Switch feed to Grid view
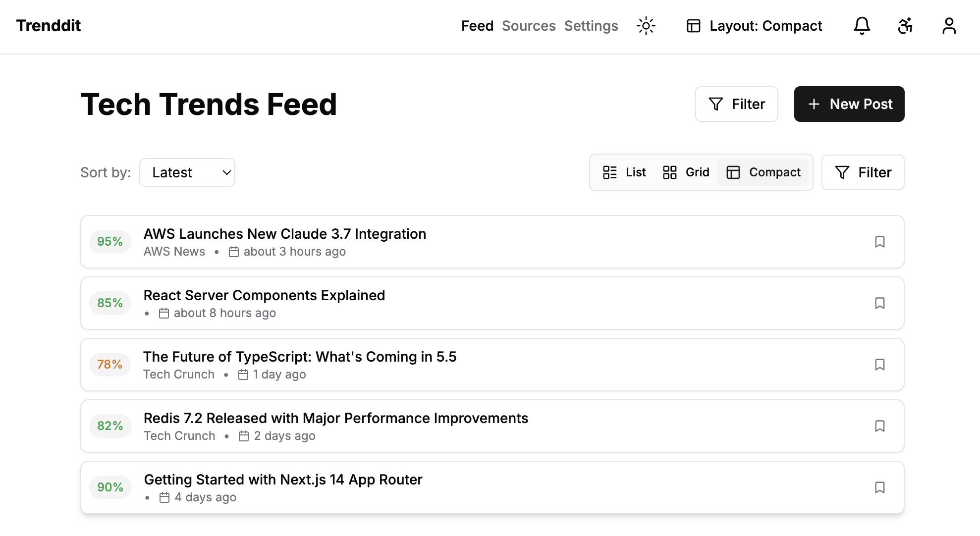The width and height of the screenshot is (980, 536). pos(686,172)
